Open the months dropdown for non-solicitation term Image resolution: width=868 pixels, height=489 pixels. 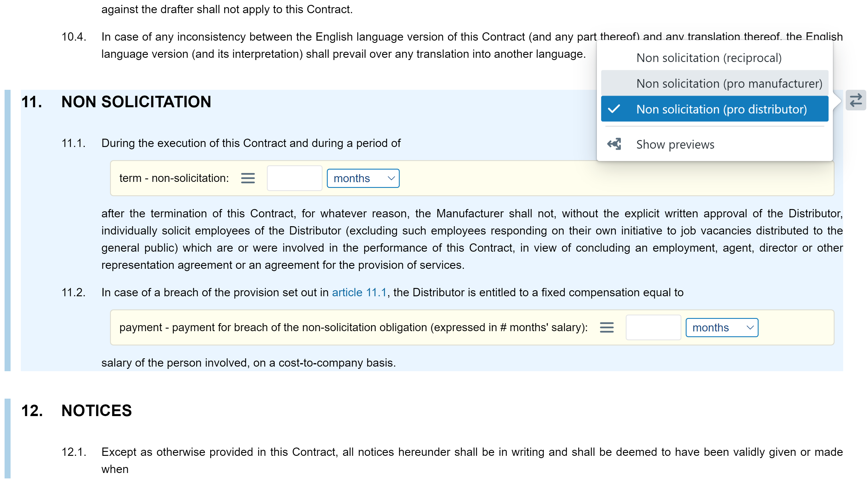pos(363,178)
